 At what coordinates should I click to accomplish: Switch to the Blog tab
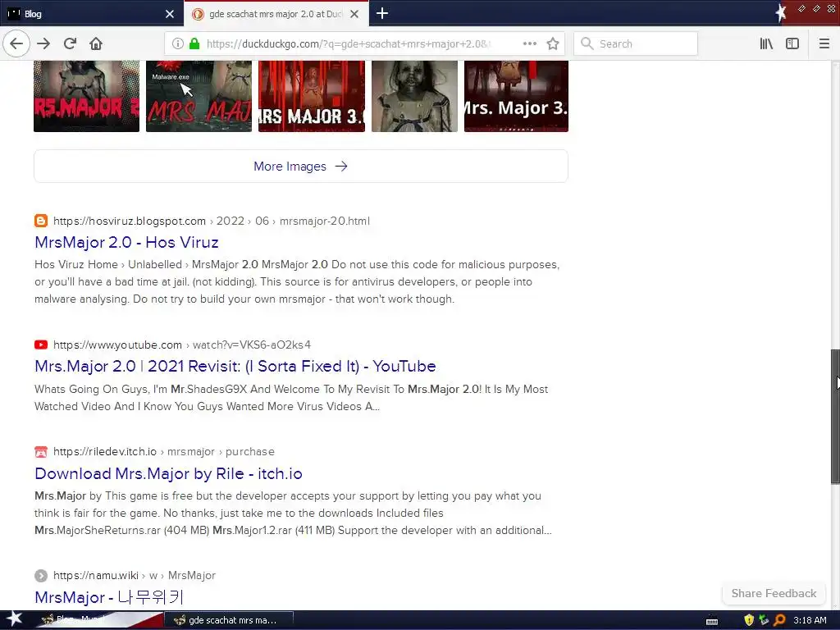[91, 14]
